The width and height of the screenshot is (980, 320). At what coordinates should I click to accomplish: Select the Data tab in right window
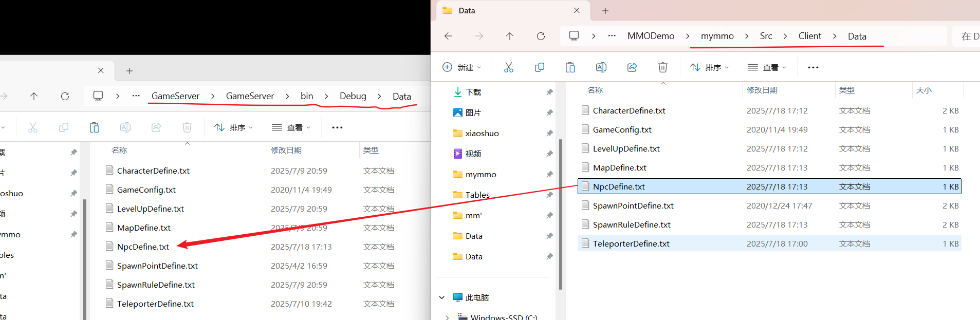click(x=504, y=11)
